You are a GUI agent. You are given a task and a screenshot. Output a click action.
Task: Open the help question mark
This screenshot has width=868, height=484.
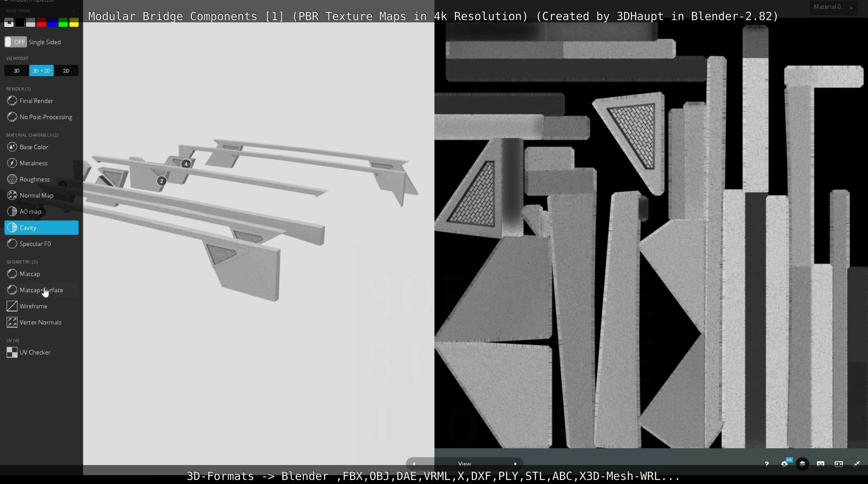767,464
